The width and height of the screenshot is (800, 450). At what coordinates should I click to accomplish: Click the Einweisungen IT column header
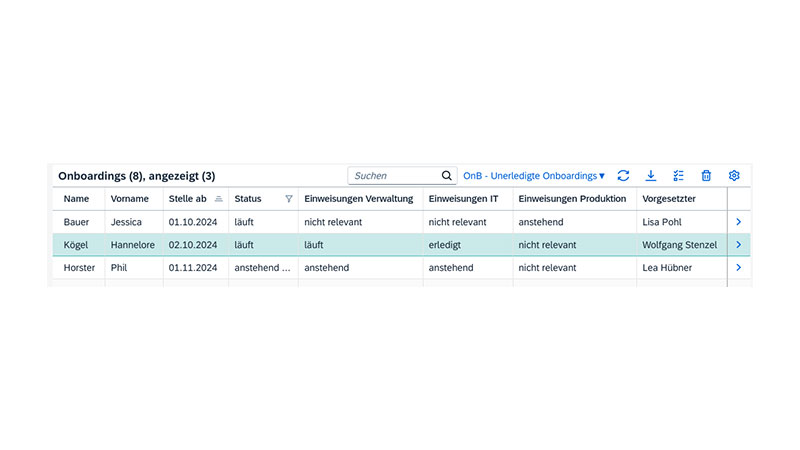(x=463, y=199)
